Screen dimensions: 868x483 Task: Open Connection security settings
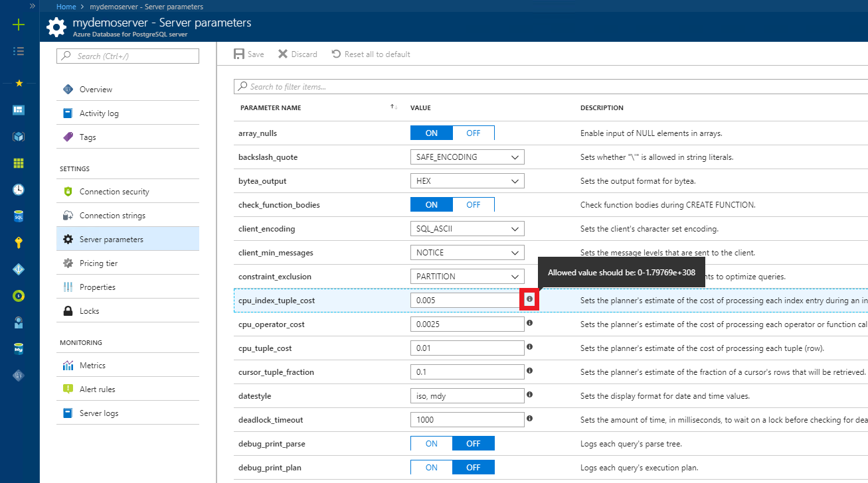point(128,192)
